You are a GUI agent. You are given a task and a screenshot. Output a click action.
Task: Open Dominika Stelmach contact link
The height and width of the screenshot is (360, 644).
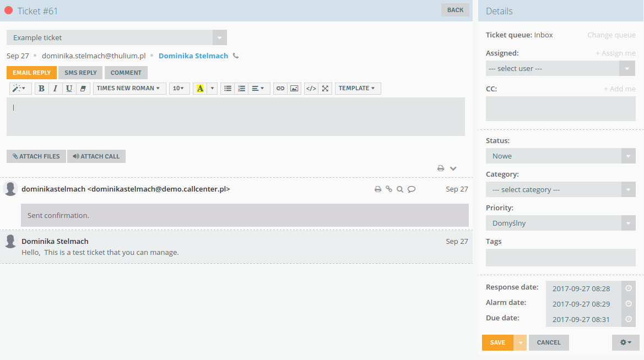tap(193, 56)
